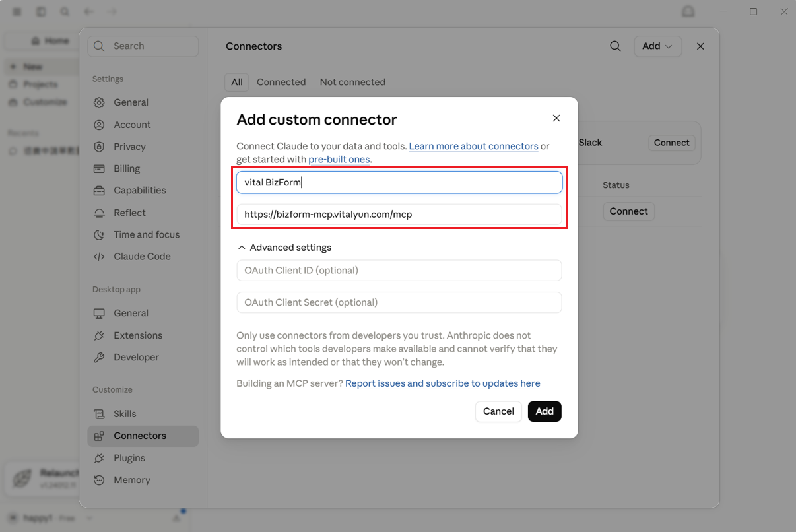Switch to the Connected tab
This screenshot has width=796, height=532.
281,82
